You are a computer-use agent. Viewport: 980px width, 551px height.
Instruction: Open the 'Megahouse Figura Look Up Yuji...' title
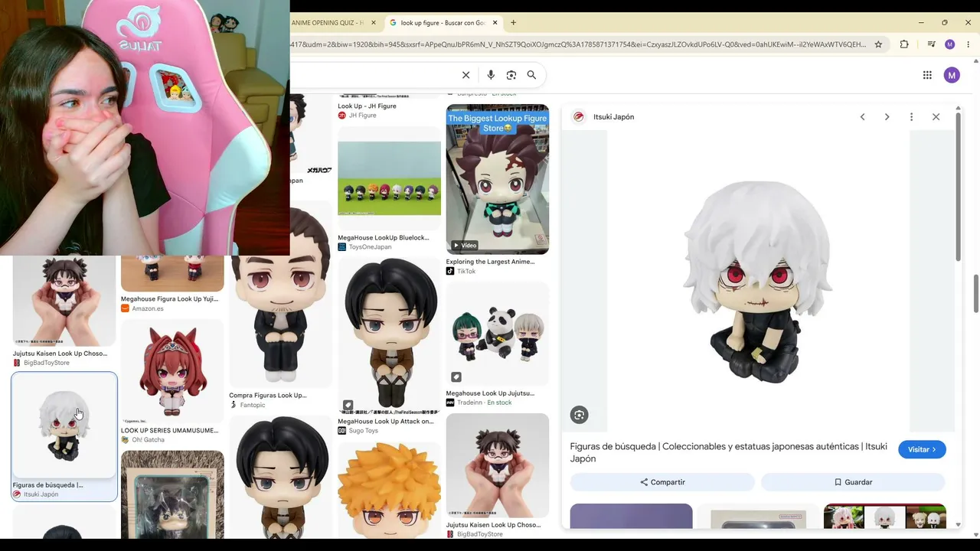(169, 299)
